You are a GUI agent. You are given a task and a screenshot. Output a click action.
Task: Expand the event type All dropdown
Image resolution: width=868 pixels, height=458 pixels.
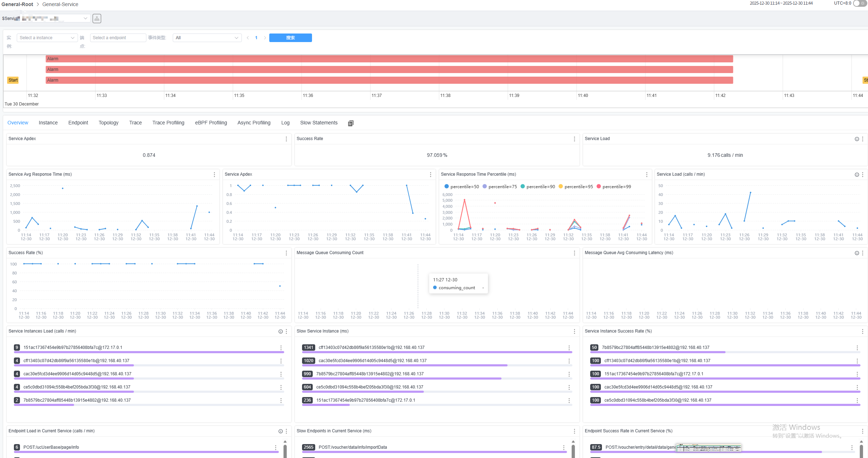tap(207, 38)
